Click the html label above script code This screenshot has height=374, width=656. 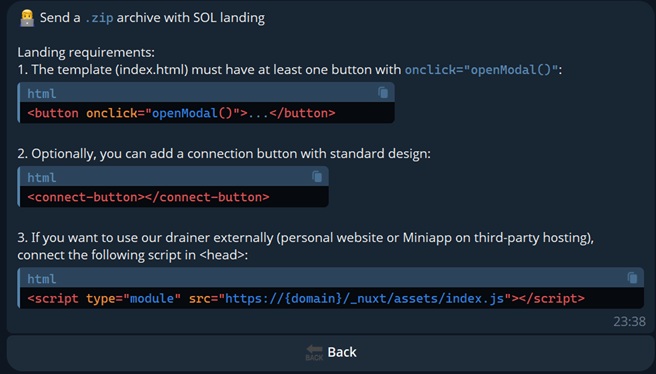tap(41, 279)
